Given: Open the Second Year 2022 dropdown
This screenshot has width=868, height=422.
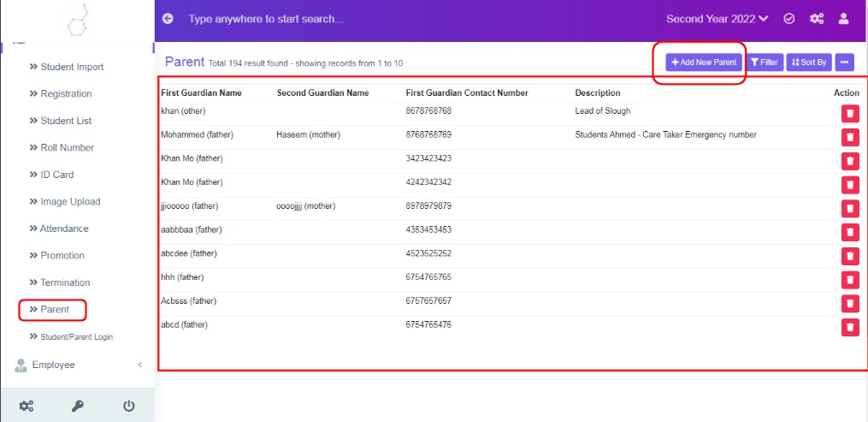Looking at the screenshot, I should [717, 19].
